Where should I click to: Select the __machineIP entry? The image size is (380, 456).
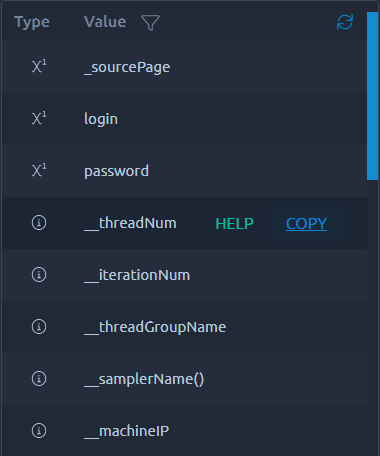[x=184, y=430]
